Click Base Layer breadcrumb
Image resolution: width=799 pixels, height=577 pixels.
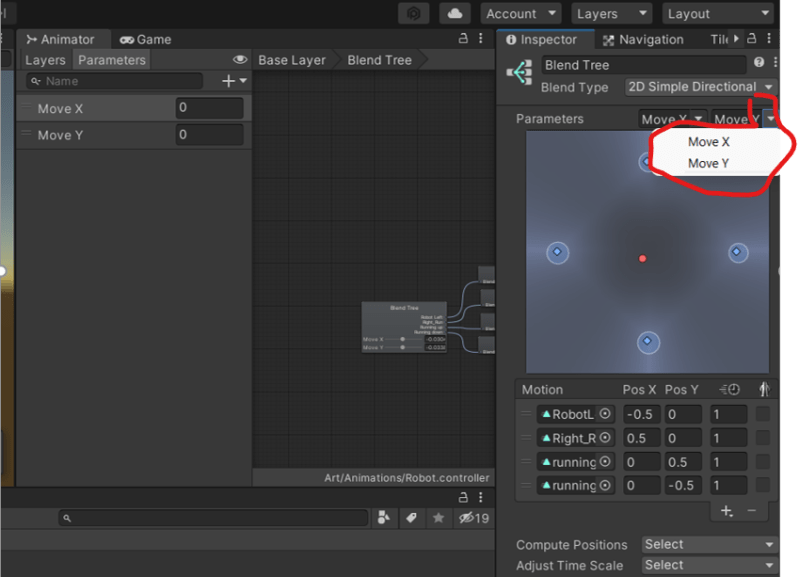tap(292, 60)
